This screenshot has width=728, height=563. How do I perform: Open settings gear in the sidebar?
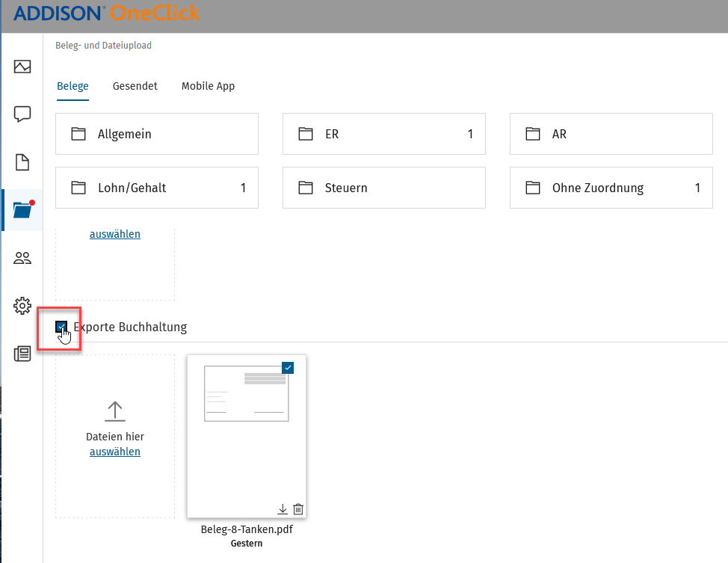(x=22, y=306)
